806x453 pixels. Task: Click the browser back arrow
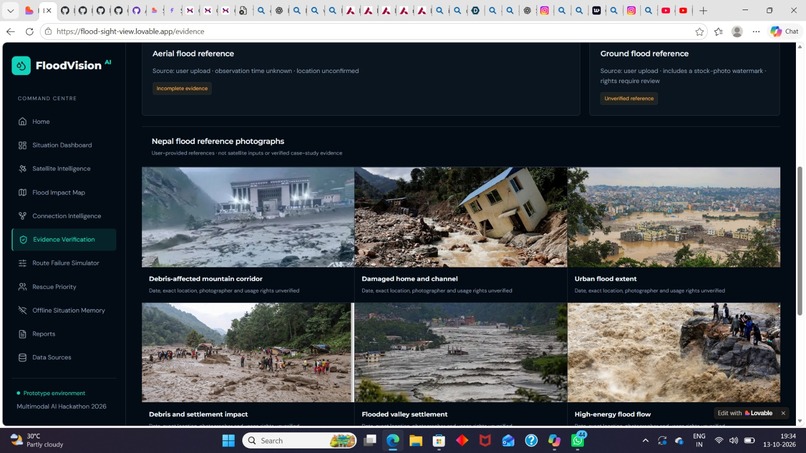point(10,31)
